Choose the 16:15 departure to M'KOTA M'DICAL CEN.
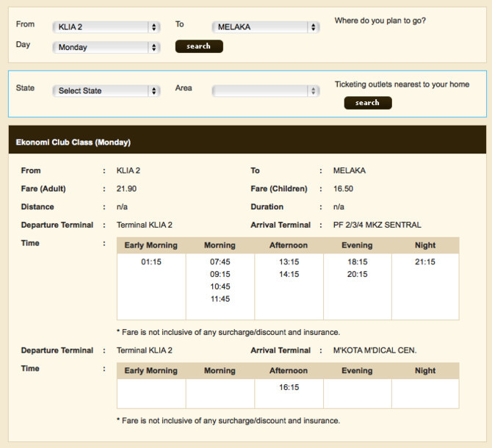 [x=289, y=387]
